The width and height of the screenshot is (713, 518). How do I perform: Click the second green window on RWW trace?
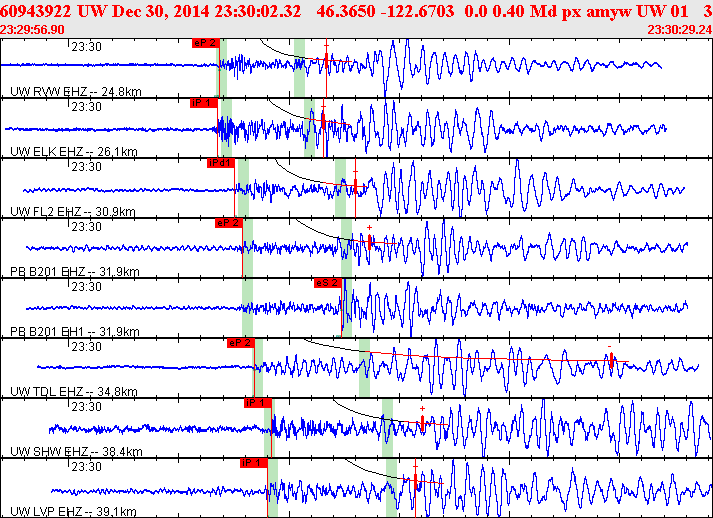point(299,68)
